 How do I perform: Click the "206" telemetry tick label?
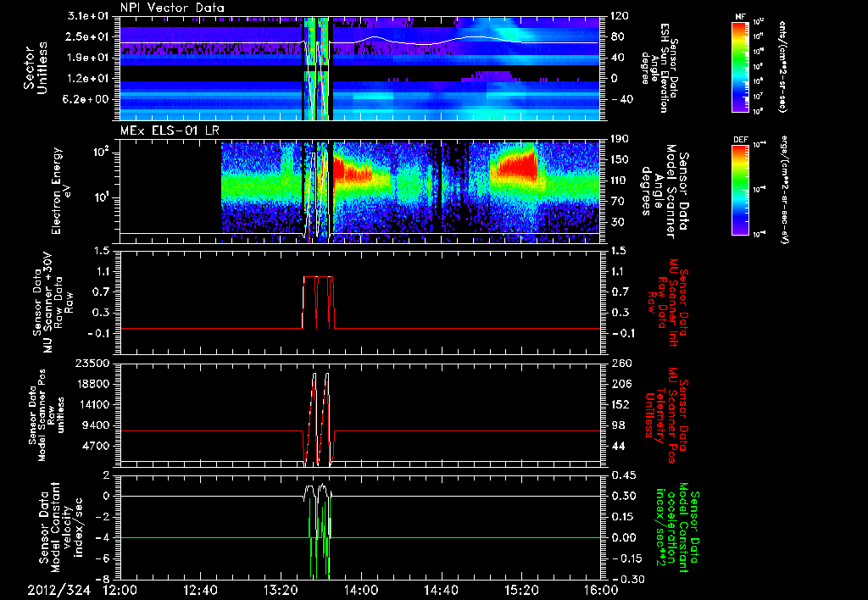[x=620, y=384]
